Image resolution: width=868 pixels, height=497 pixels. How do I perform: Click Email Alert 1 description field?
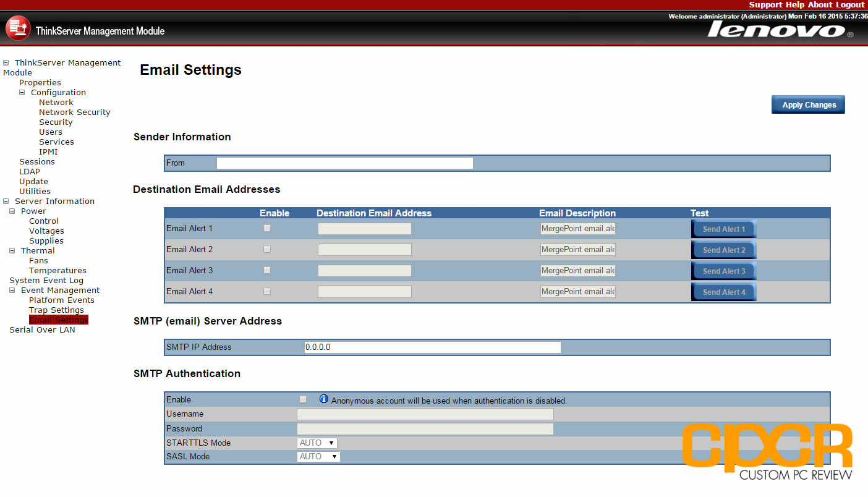578,229
